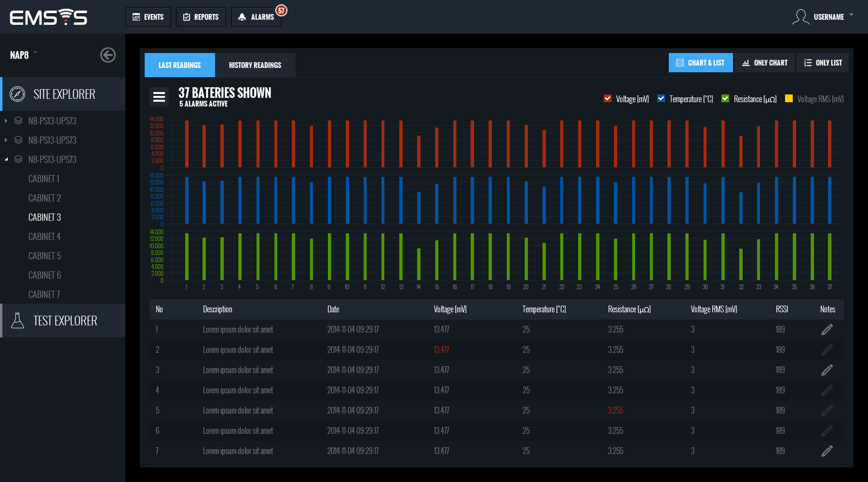Toggle the Voltage [mV] checkbox

click(608, 98)
